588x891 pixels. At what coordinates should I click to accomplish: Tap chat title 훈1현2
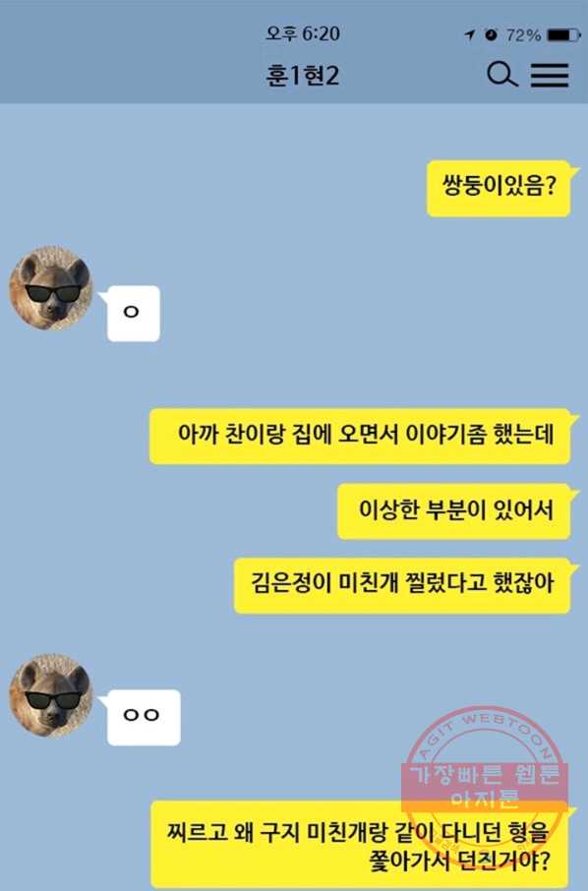tap(302, 76)
